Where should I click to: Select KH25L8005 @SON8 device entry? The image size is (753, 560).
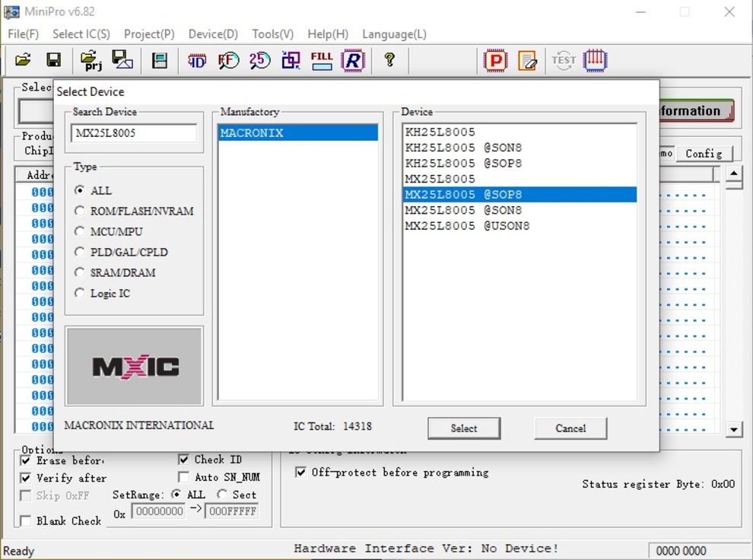[x=519, y=148]
